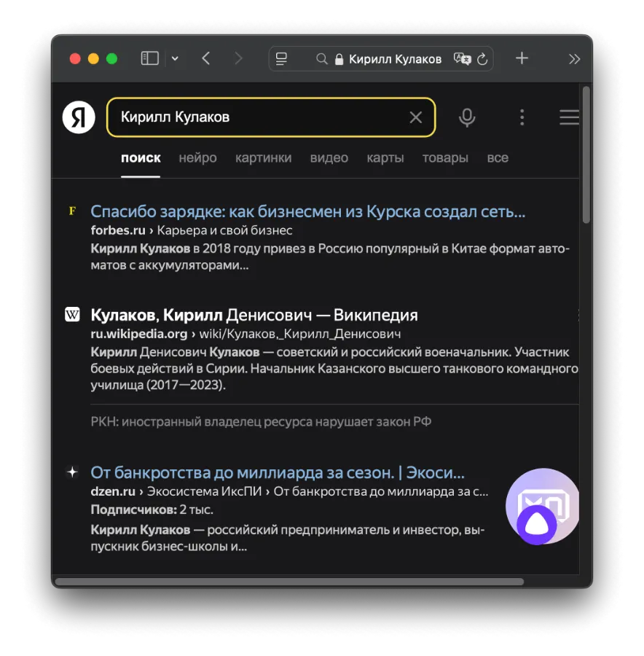Screen dimensions: 644x656
Task: Click the Forbes favicon next to the result
Action: pos(71,211)
